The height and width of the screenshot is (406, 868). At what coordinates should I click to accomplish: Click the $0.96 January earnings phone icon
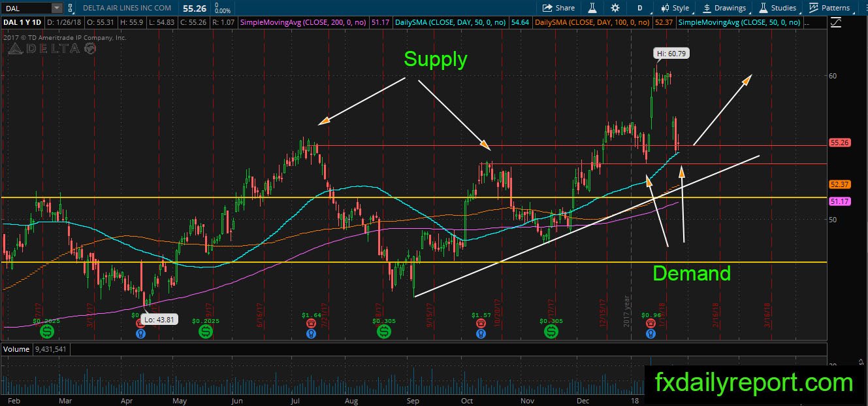651,324
